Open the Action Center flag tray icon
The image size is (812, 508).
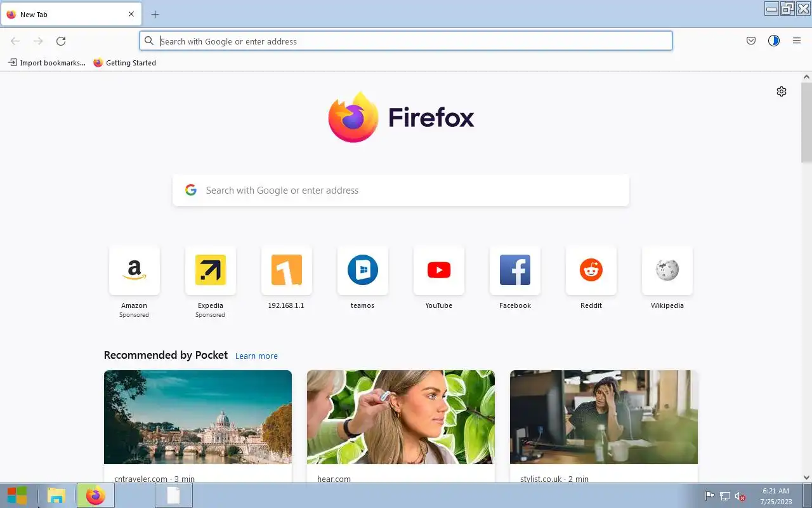point(709,496)
